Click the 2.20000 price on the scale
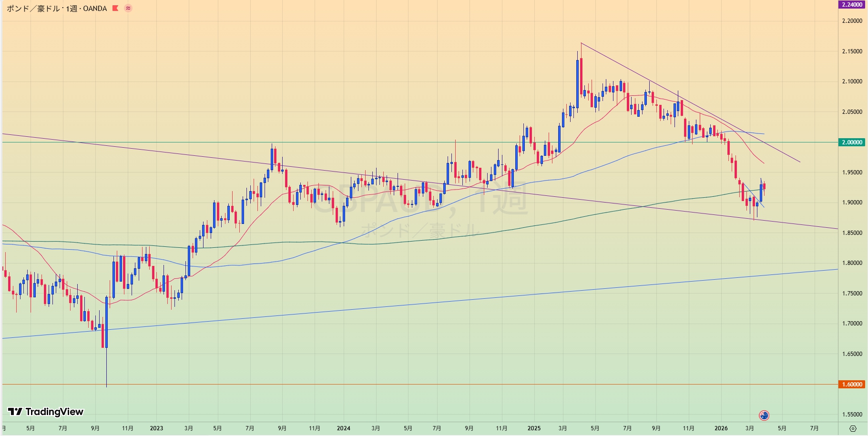868x436 pixels. 852,21
